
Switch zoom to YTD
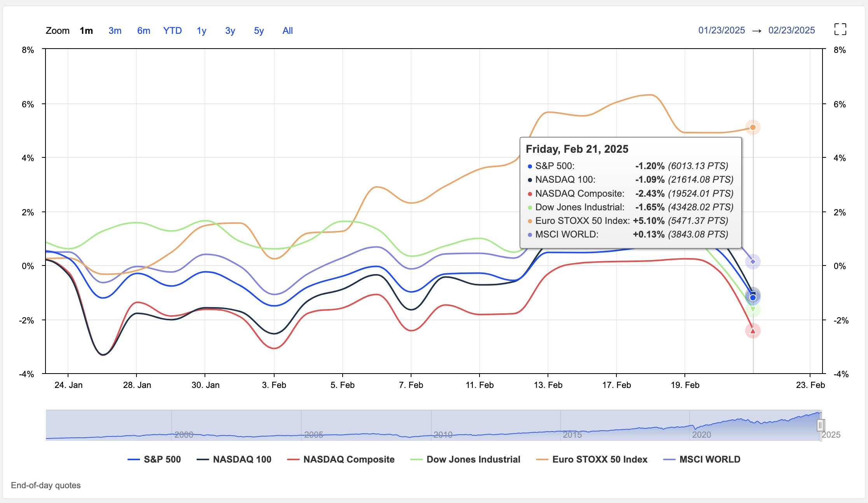(172, 31)
